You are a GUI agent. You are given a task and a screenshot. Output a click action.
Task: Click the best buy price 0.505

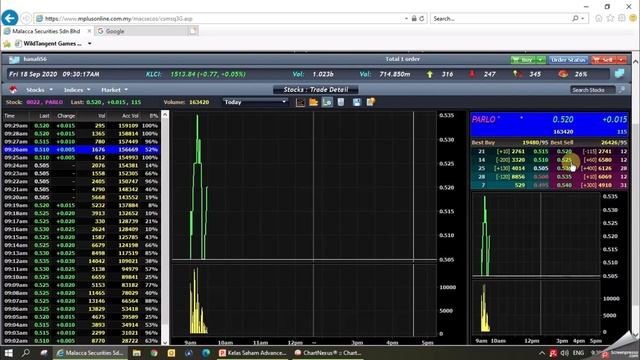tap(541, 168)
